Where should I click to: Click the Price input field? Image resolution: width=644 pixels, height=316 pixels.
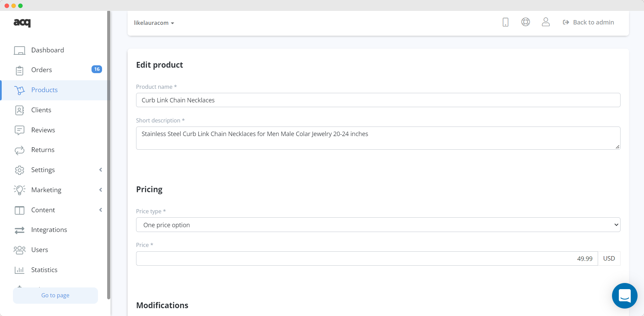click(367, 259)
